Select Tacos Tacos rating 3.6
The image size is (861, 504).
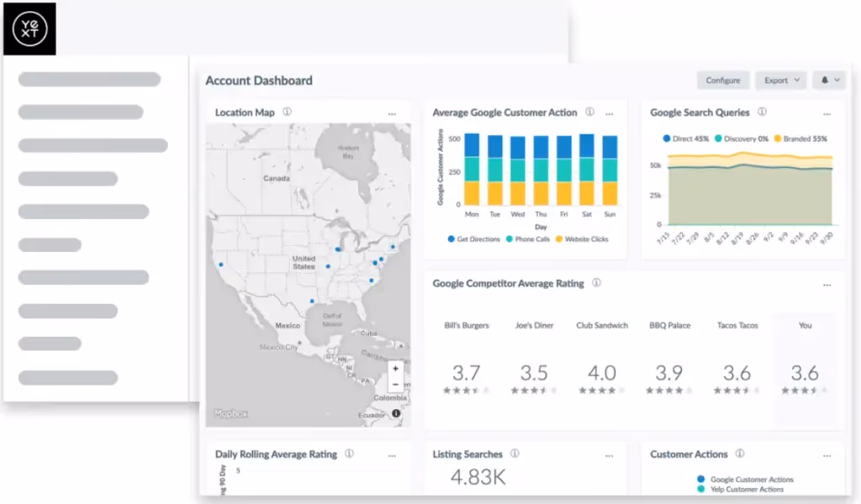737,373
